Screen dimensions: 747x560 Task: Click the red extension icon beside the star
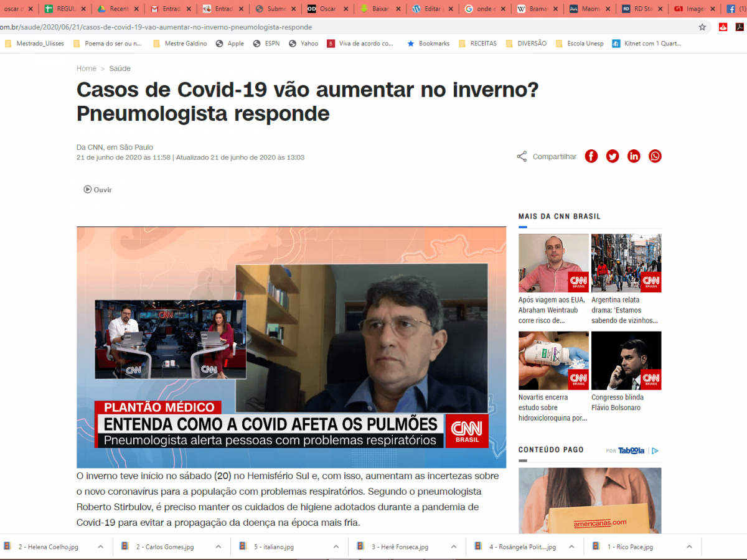point(723,27)
